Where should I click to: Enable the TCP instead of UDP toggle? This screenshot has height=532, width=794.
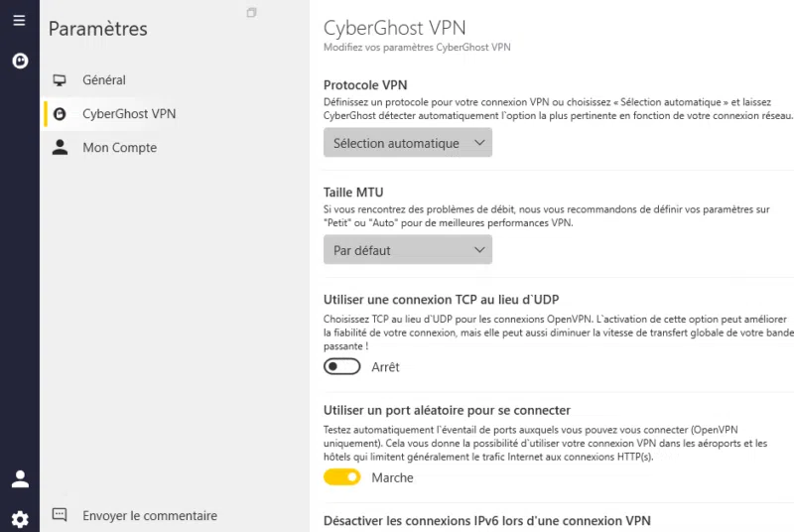[x=342, y=367]
